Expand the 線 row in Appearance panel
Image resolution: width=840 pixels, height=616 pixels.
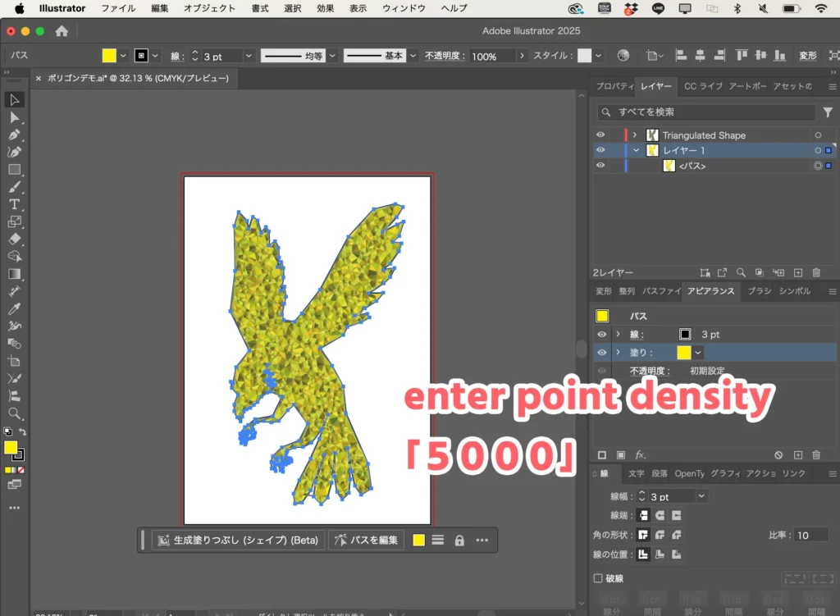[x=618, y=335]
